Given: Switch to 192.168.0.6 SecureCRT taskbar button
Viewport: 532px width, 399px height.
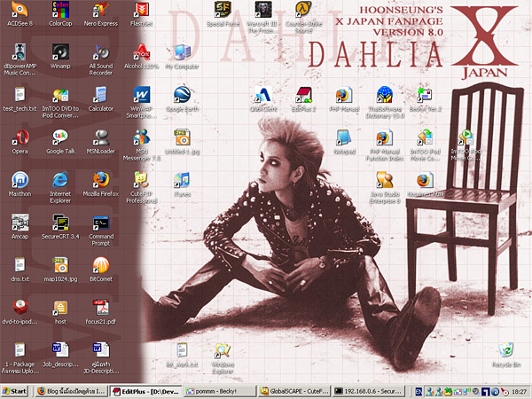Looking at the screenshot, I should pos(369,391).
